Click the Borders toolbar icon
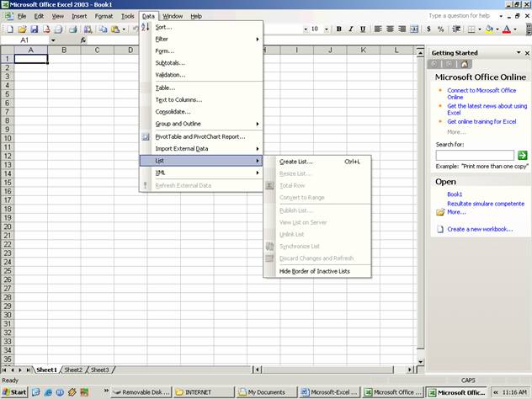 (471, 29)
